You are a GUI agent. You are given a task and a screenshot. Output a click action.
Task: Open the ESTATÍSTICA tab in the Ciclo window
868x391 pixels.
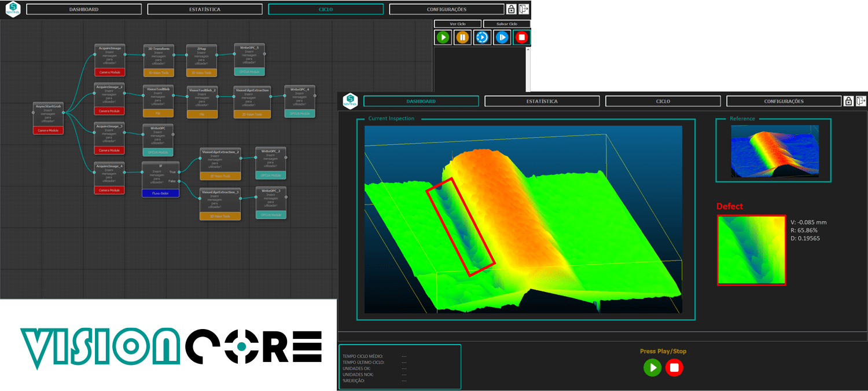tap(205, 9)
